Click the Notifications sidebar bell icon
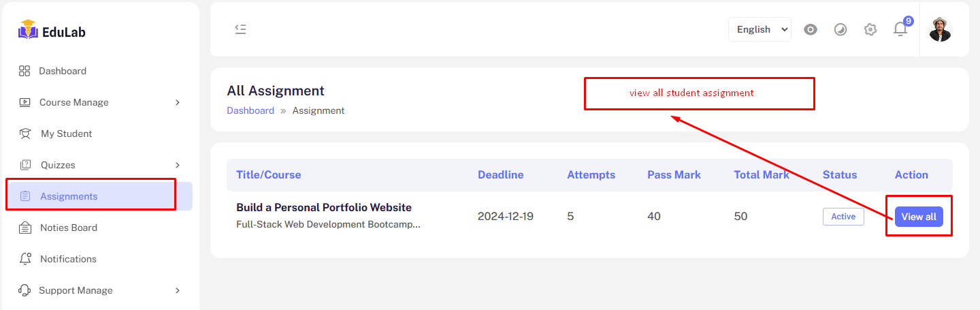980x310 pixels. tap(25, 259)
